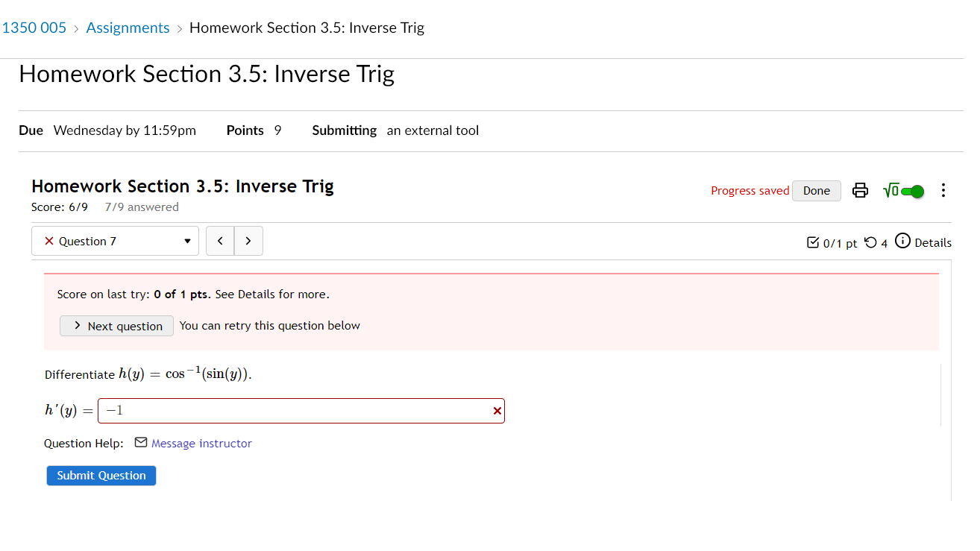Click the 0/1 pt score checkbox icon

coord(814,242)
